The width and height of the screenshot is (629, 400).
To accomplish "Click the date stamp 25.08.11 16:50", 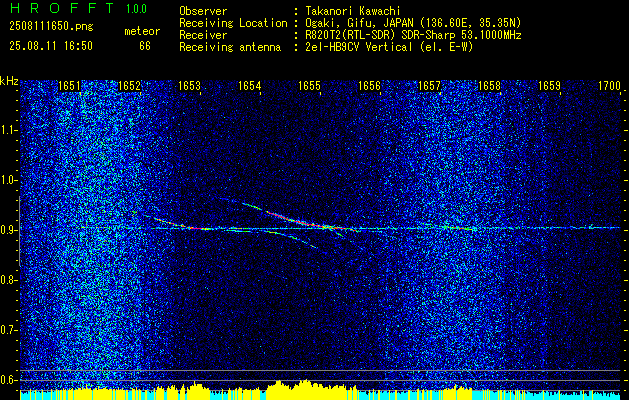I will pyautogui.click(x=51, y=46).
